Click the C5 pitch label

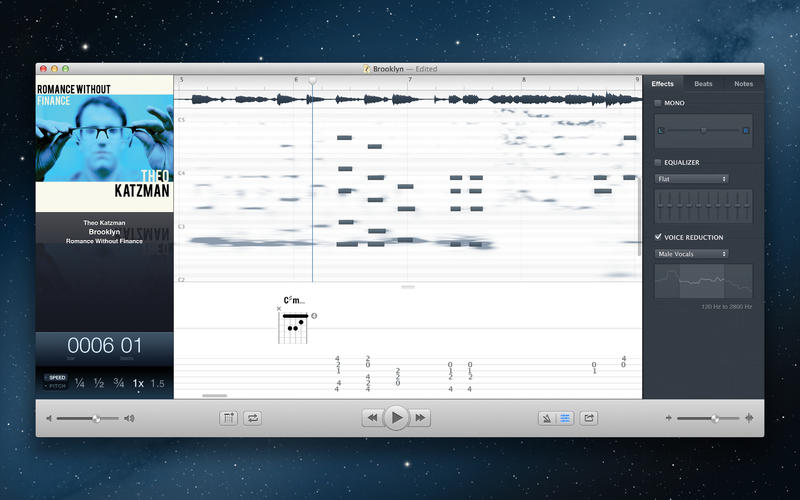pyautogui.click(x=181, y=120)
